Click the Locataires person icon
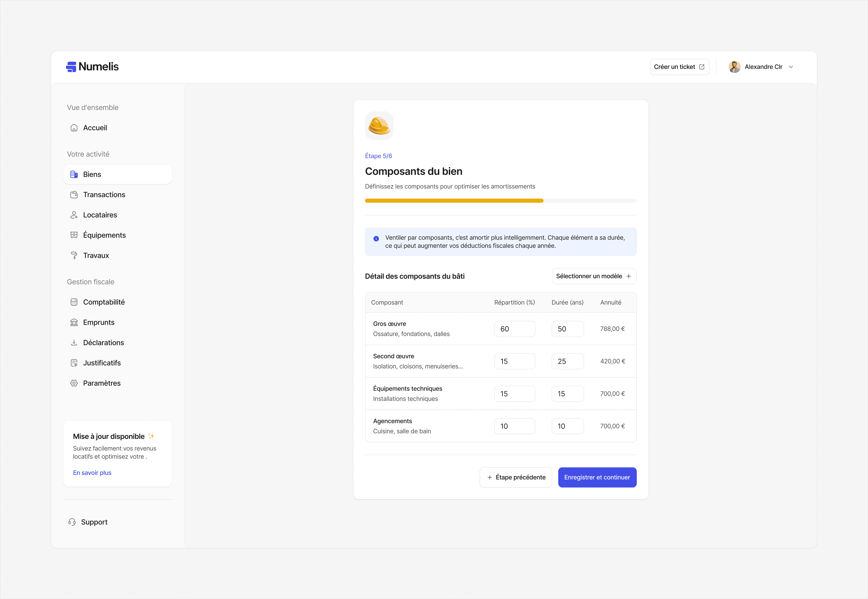This screenshot has width=868, height=599. [74, 215]
